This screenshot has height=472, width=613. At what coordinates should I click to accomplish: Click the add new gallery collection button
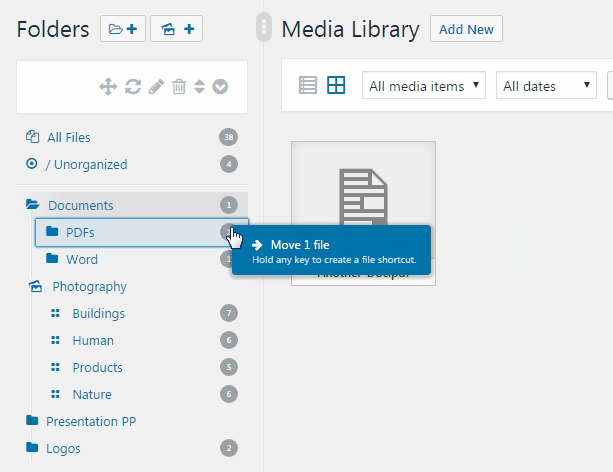[177, 30]
